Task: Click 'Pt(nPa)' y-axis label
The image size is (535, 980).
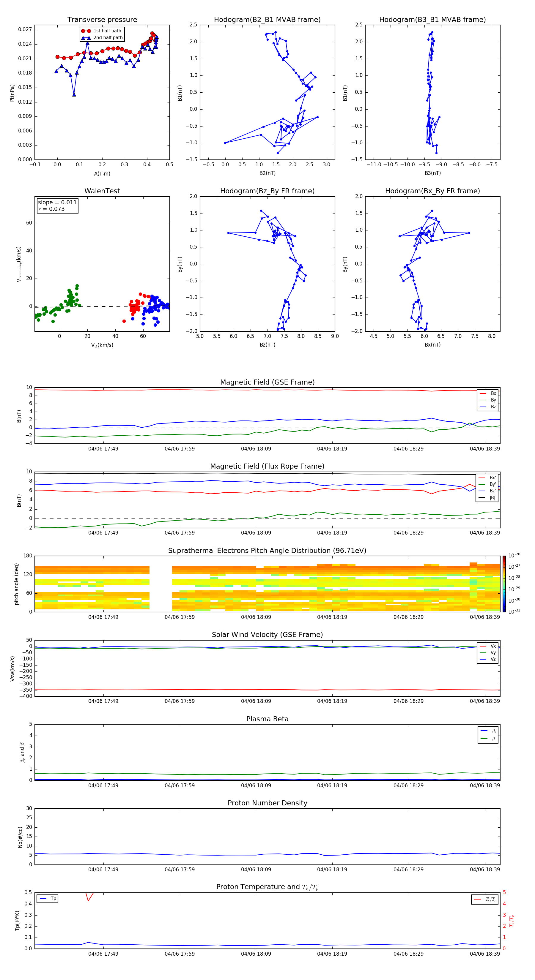Action: point(12,93)
